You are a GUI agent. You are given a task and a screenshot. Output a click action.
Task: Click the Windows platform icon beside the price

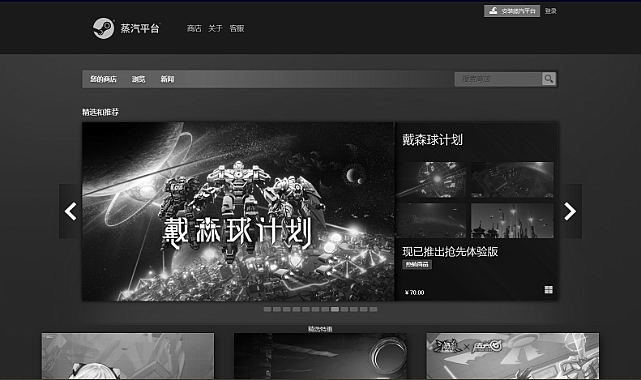tap(549, 290)
